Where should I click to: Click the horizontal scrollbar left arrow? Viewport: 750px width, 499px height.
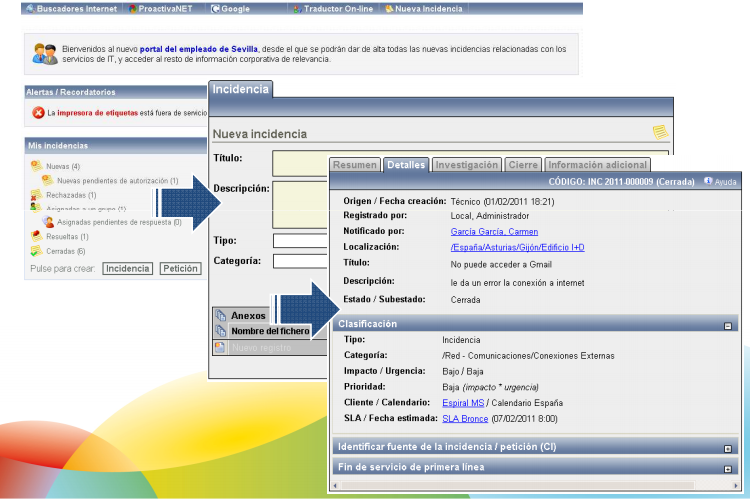(x=335, y=486)
